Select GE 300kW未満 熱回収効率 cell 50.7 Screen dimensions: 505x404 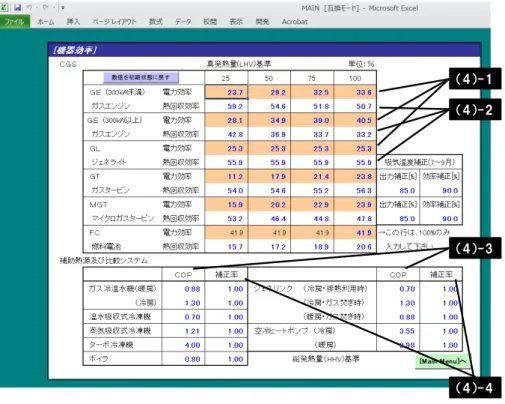(355, 106)
